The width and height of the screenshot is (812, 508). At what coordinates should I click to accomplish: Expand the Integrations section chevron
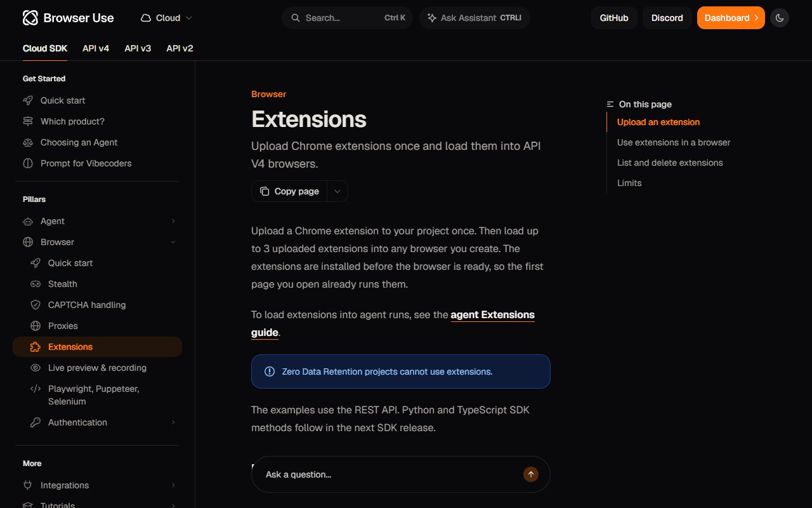click(x=173, y=485)
